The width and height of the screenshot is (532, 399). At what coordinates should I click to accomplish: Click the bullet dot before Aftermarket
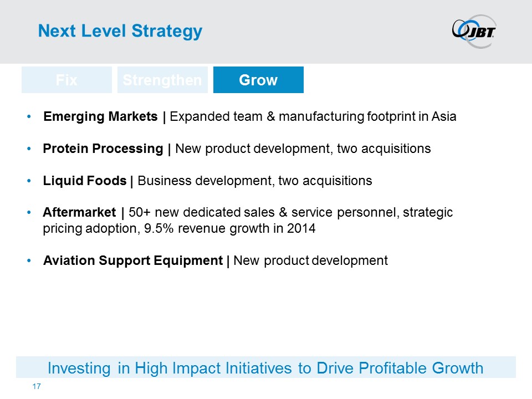29,213
